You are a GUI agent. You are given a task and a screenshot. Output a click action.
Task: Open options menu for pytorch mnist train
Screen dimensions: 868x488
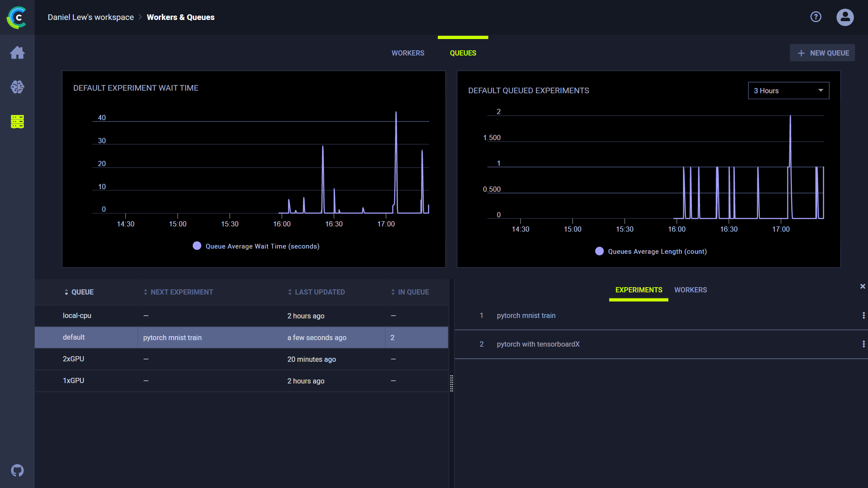point(863,315)
